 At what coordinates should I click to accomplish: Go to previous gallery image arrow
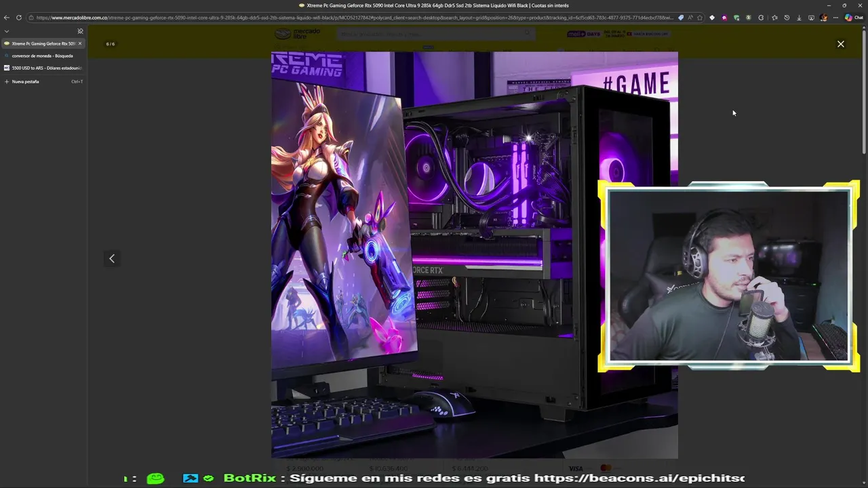(x=112, y=258)
